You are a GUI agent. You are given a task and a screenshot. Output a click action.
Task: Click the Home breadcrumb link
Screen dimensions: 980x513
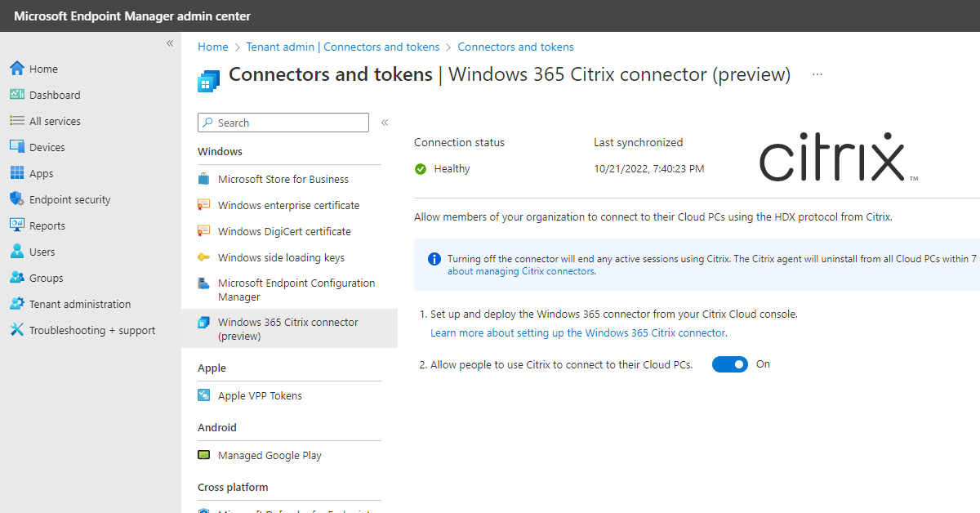click(212, 47)
